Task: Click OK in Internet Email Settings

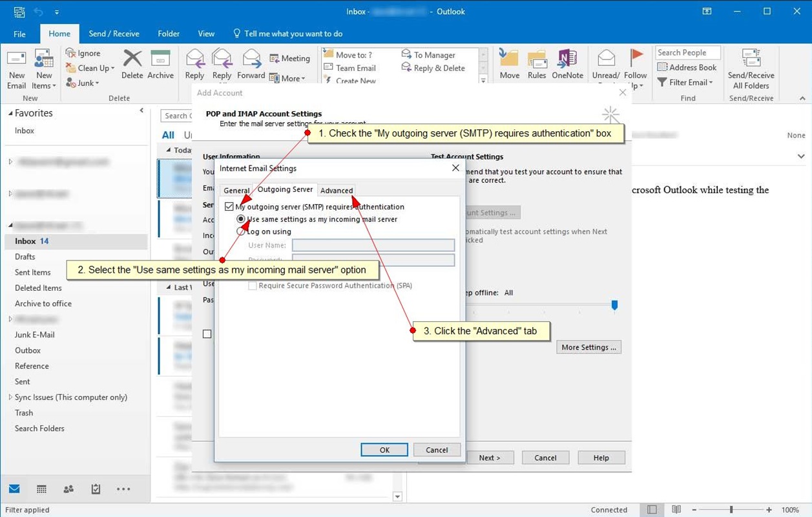Action: [x=384, y=450]
